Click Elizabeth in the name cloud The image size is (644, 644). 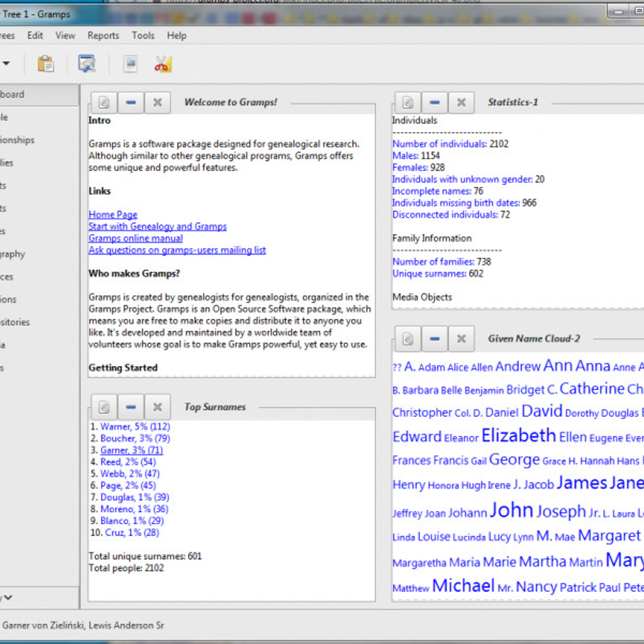click(518, 435)
